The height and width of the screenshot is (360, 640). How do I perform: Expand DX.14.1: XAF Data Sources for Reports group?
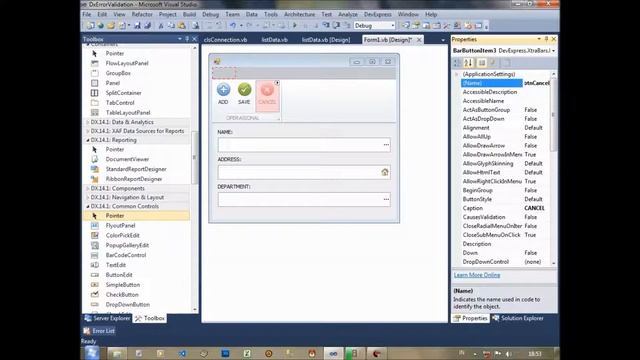tap(88, 131)
